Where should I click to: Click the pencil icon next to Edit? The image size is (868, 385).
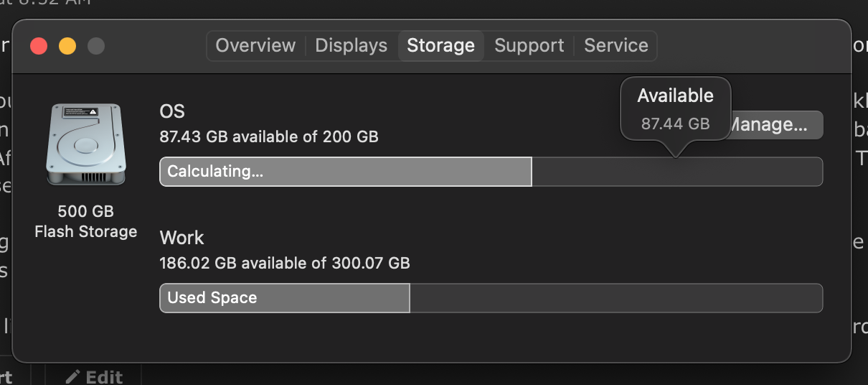tap(72, 376)
